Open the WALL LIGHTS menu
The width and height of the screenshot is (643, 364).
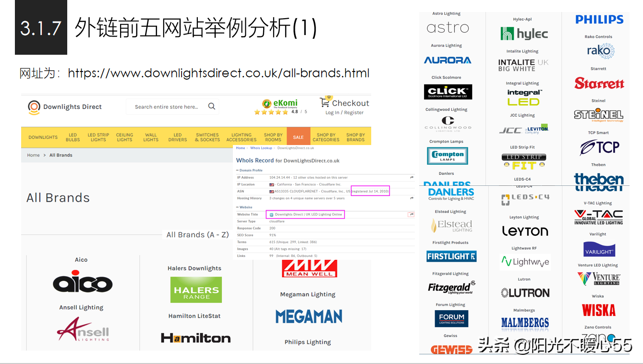pos(151,137)
